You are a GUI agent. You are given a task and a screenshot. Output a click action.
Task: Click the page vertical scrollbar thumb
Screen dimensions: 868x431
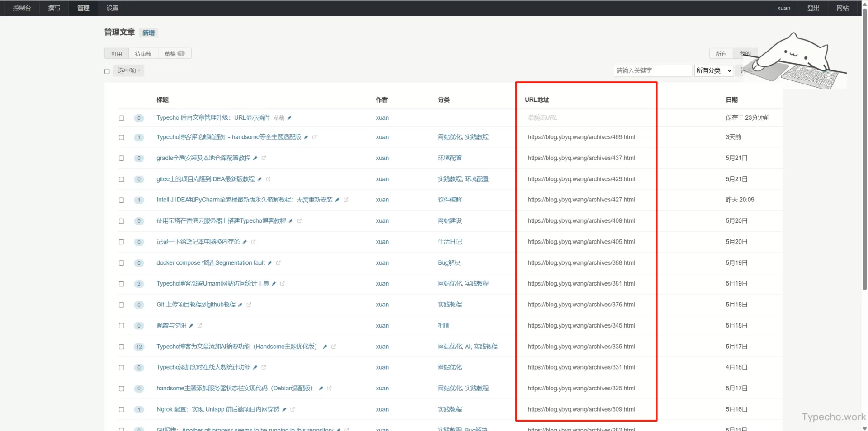click(x=864, y=149)
